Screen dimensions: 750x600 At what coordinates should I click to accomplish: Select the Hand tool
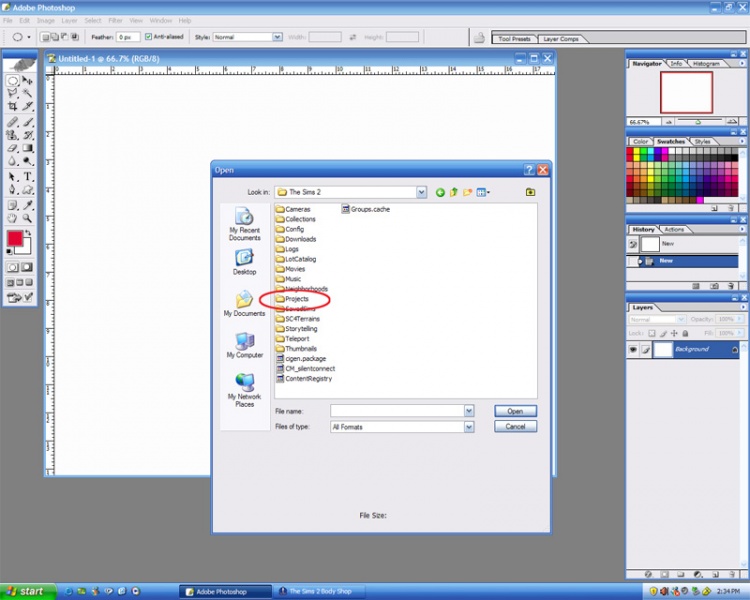click(12, 218)
